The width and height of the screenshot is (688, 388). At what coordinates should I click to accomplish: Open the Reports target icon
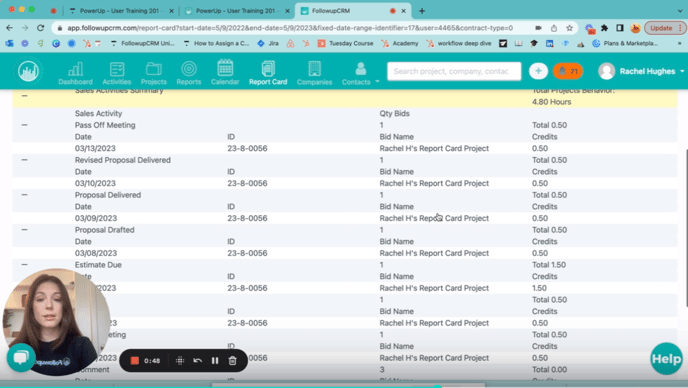pyautogui.click(x=189, y=73)
